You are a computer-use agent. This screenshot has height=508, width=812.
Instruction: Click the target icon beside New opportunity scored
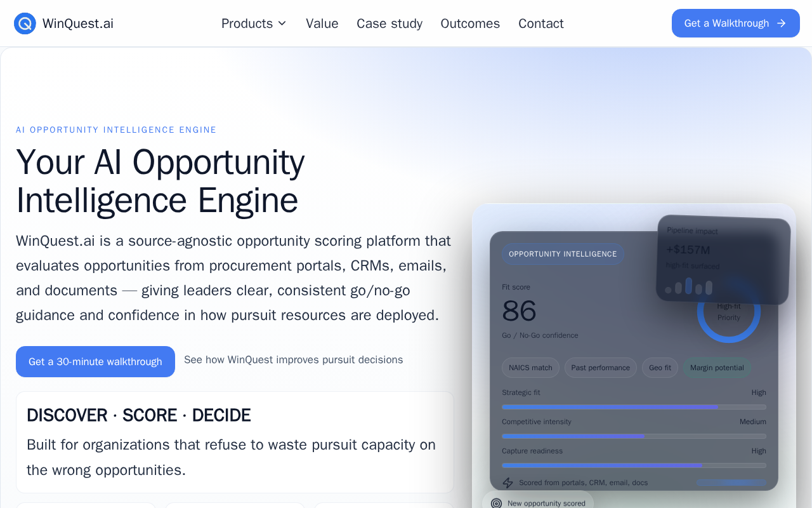pyautogui.click(x=497, y=503)
